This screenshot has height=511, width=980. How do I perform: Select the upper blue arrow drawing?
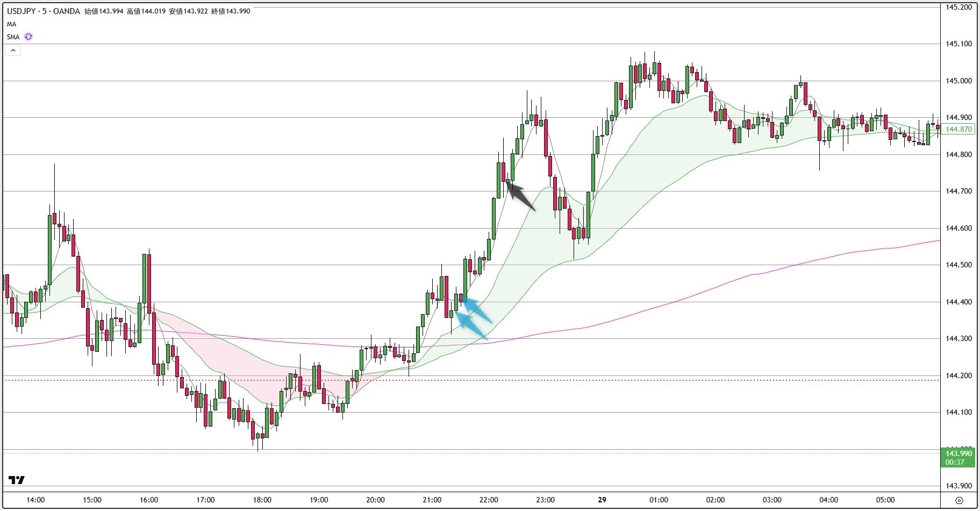(x=477, y=310)
